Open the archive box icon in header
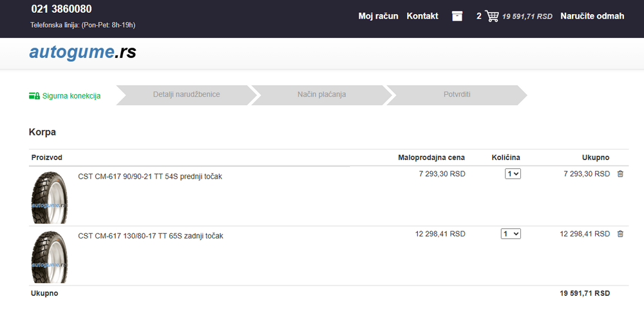The width and height of the screenshot is (644, 310). [x=457, y=16]
